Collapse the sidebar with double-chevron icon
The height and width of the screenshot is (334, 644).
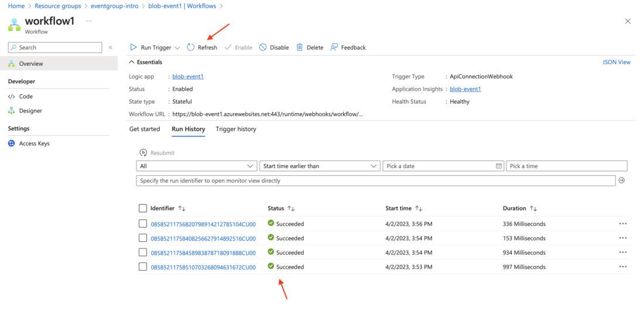coord(111,47)
